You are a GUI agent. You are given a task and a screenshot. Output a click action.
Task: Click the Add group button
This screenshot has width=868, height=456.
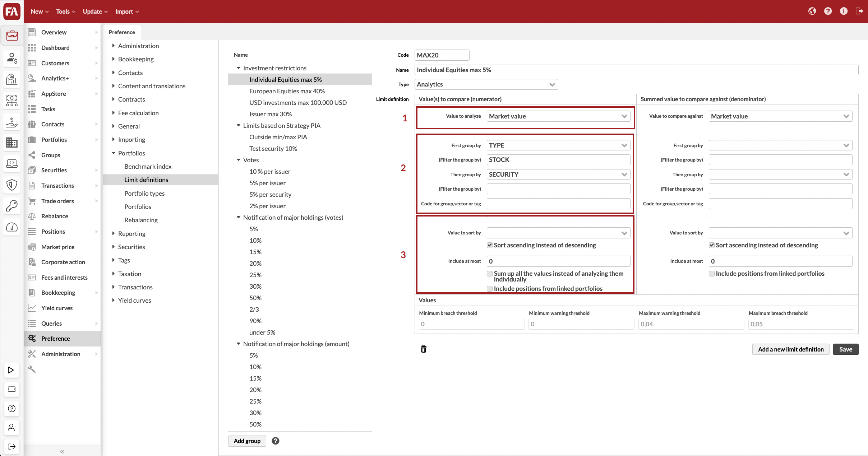(x=247, y=441)
